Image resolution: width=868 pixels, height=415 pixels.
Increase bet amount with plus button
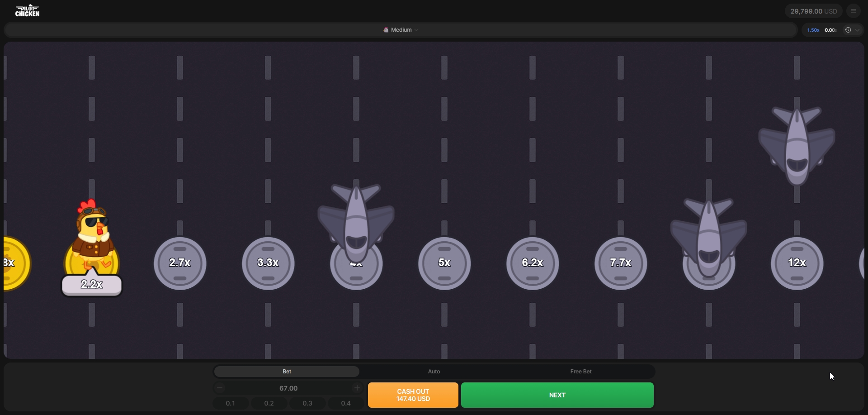(x=357, y=388)
